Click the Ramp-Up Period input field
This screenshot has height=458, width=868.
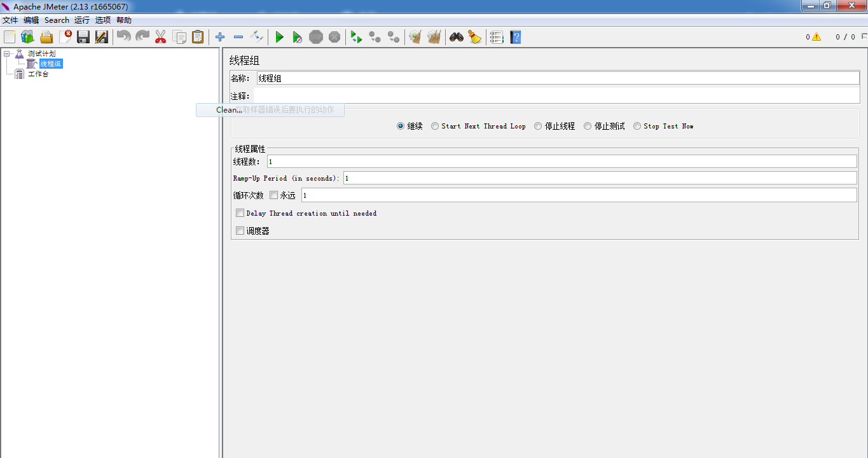coord(600,178)
